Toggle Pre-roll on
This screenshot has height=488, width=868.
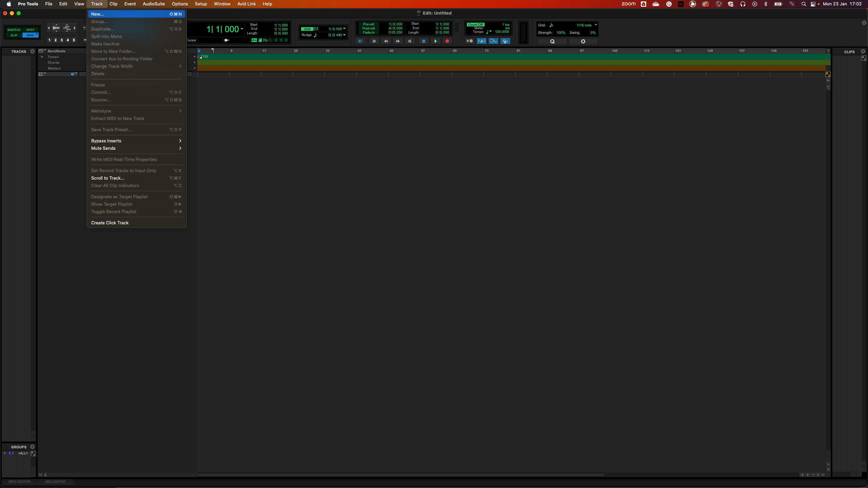(x=369, y=24)
